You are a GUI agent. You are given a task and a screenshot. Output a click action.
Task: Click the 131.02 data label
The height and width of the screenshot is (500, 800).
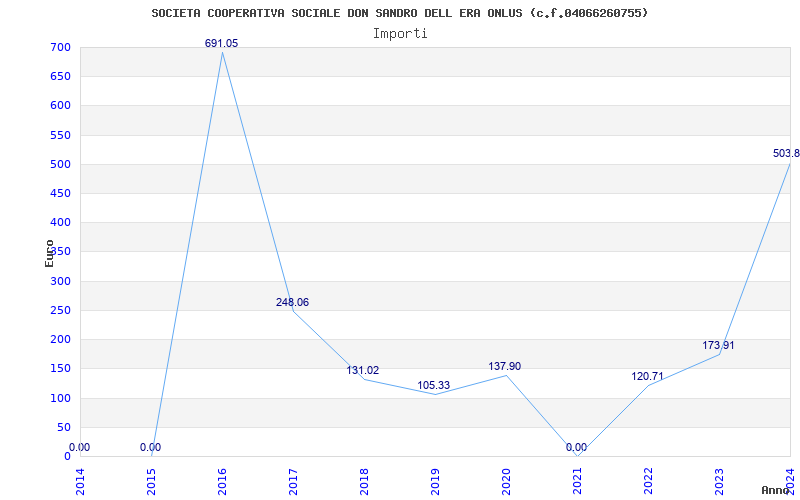tap(363, 370)
